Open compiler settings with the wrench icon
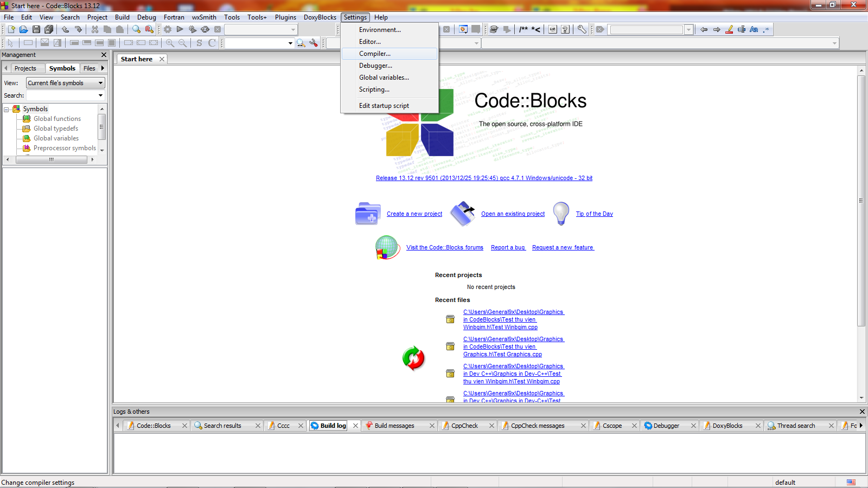Screen dimensions: 868x488 581,29
